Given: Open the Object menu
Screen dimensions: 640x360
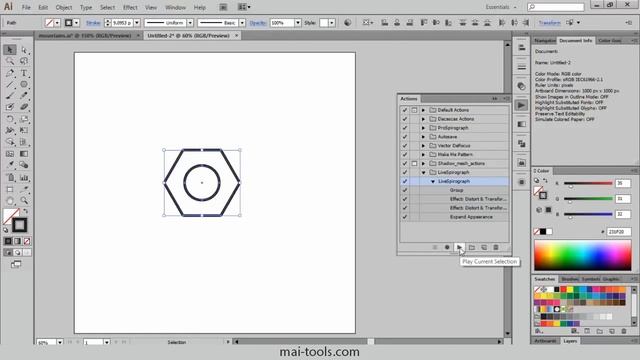Looking at the screenshot, I should pyautogui.click(x=64, y=7).
